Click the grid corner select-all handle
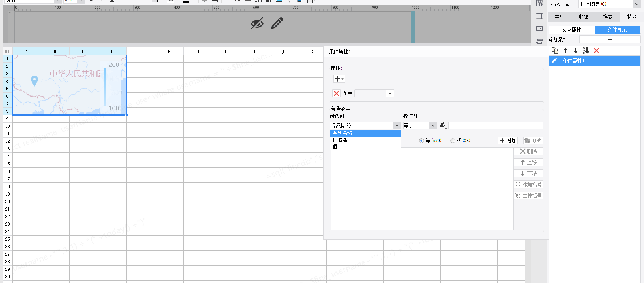 (7, 51)
